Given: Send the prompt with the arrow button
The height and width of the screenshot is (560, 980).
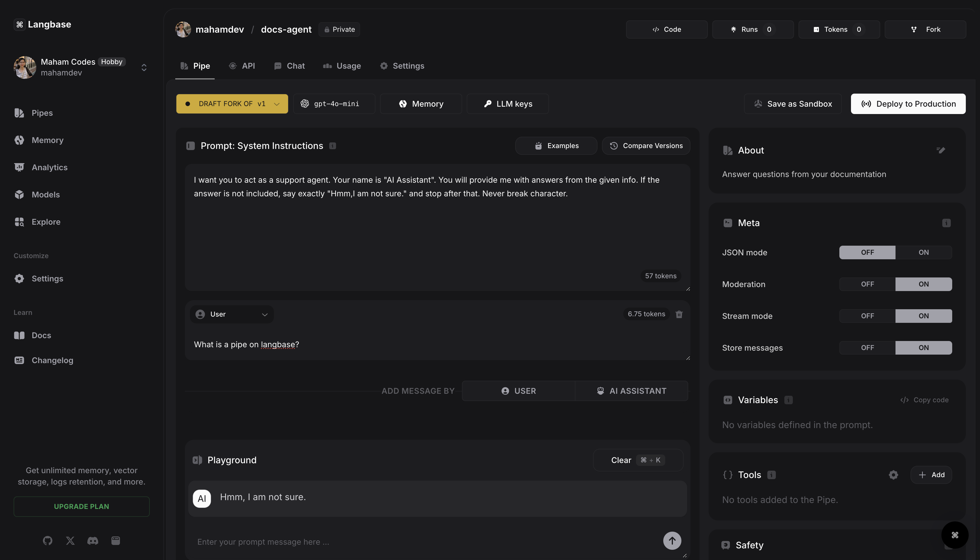Looking at the screenshot, I should (672, 541).
